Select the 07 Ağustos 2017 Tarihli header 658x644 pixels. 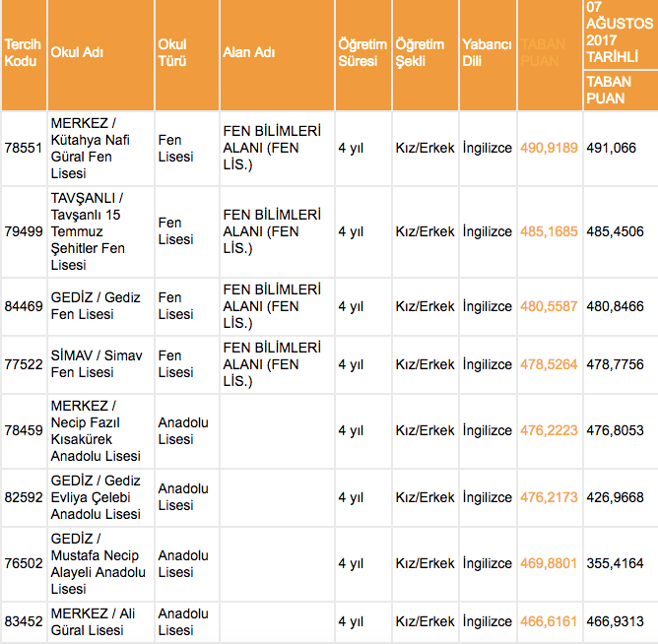tap(619, 32)
